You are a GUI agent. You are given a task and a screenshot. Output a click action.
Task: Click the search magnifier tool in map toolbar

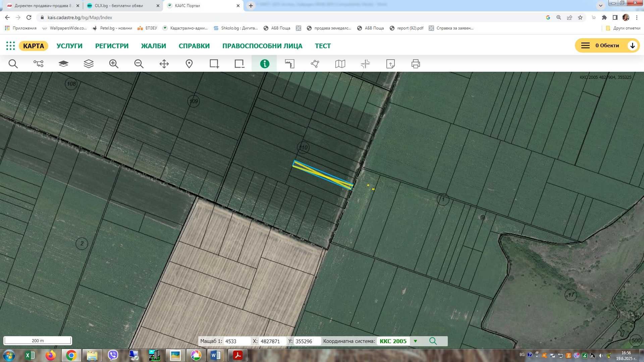point(13,64)
